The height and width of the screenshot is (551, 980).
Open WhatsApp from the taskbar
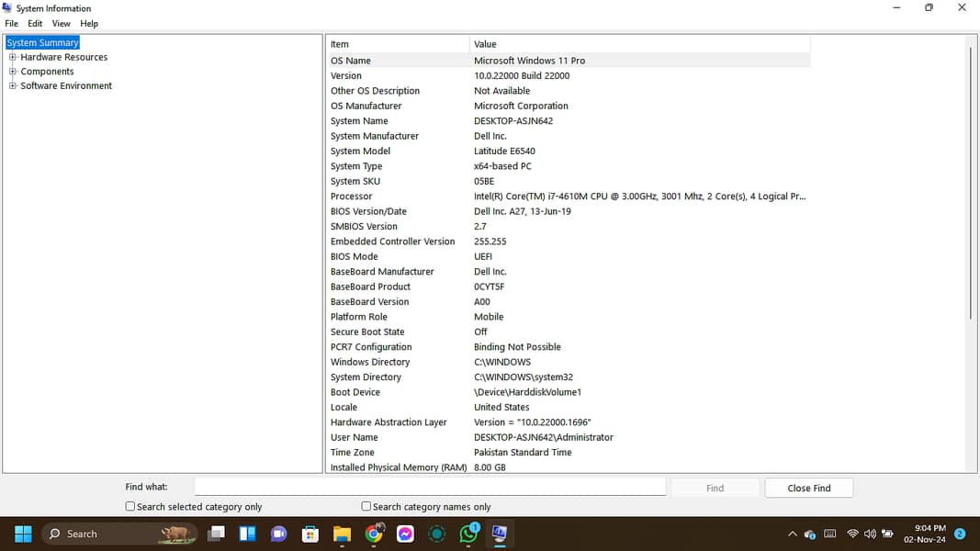pyautogui.click(x=469, y=534)
